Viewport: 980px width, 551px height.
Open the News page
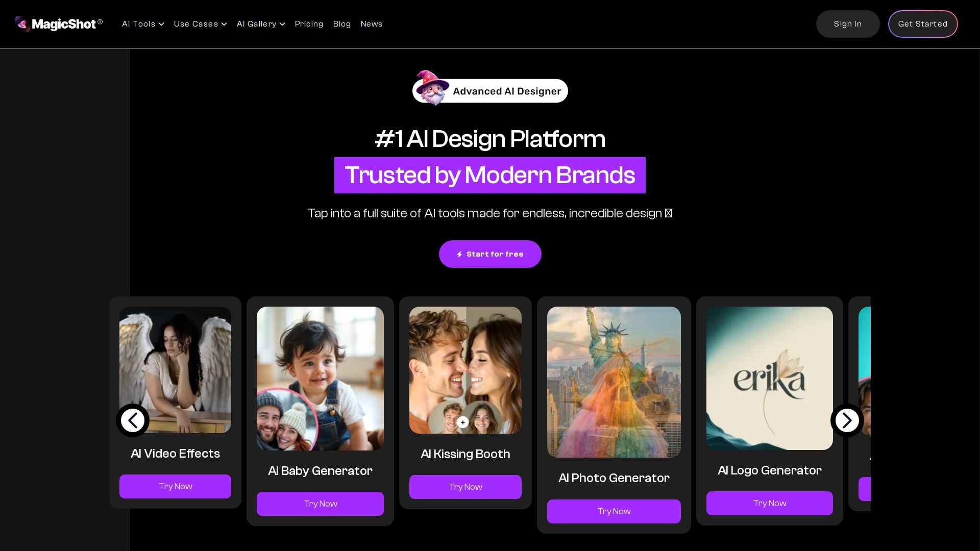[x=372, y=24]
